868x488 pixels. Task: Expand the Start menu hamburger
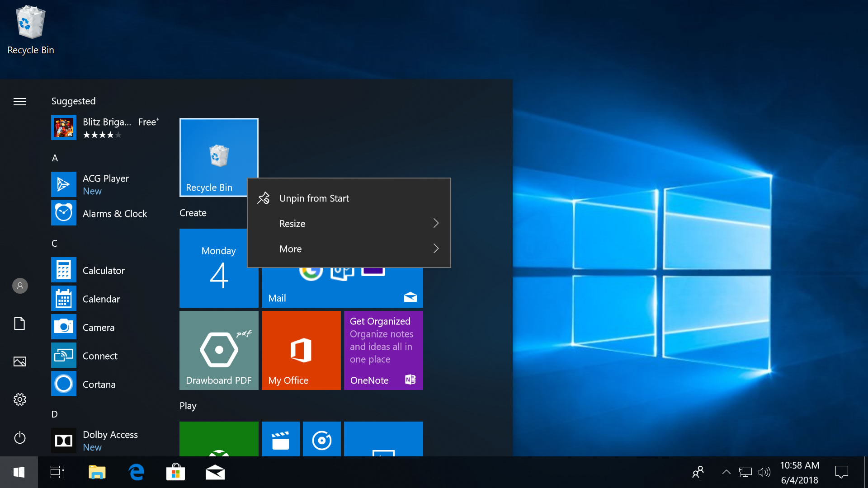pyautogui.click(x=19, y=102)
